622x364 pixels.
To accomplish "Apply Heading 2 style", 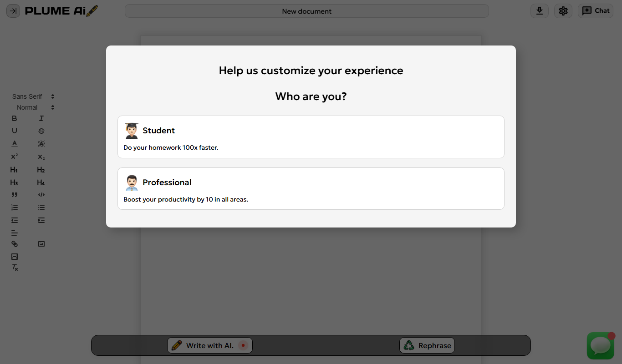I will [x=41, y=170].
